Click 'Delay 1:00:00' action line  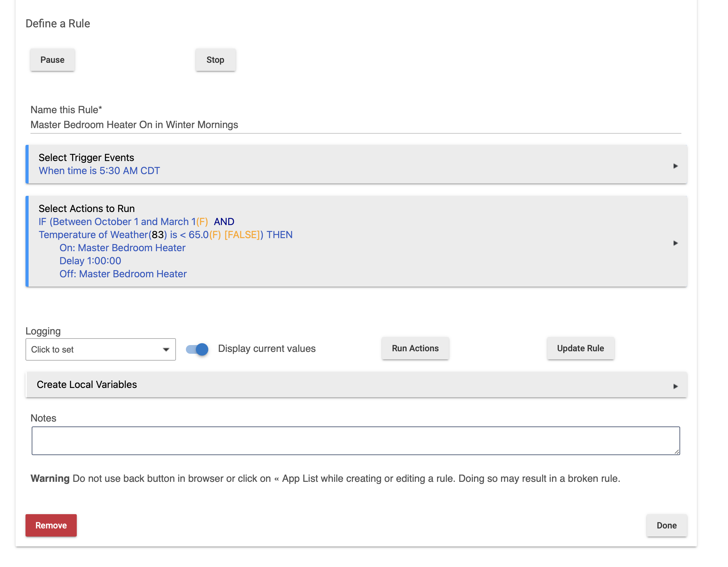(x=90, y=261)
